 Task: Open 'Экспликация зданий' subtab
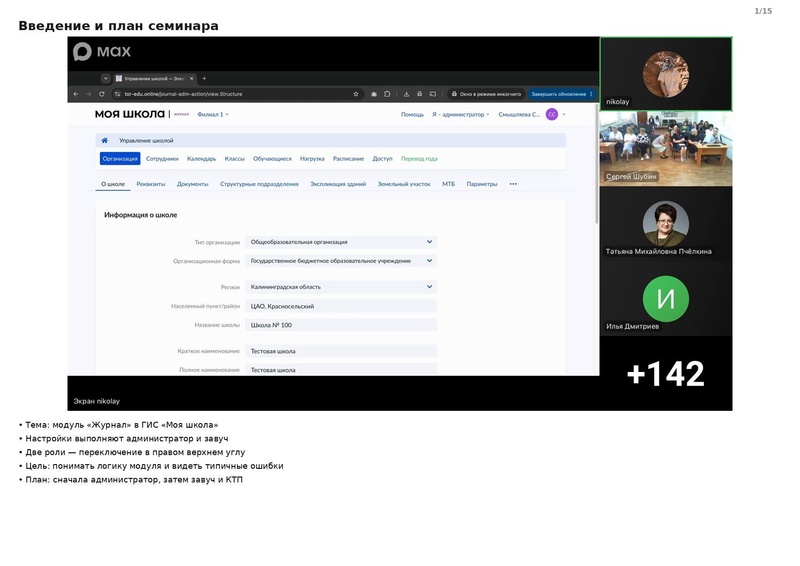[x=338, y=184]
